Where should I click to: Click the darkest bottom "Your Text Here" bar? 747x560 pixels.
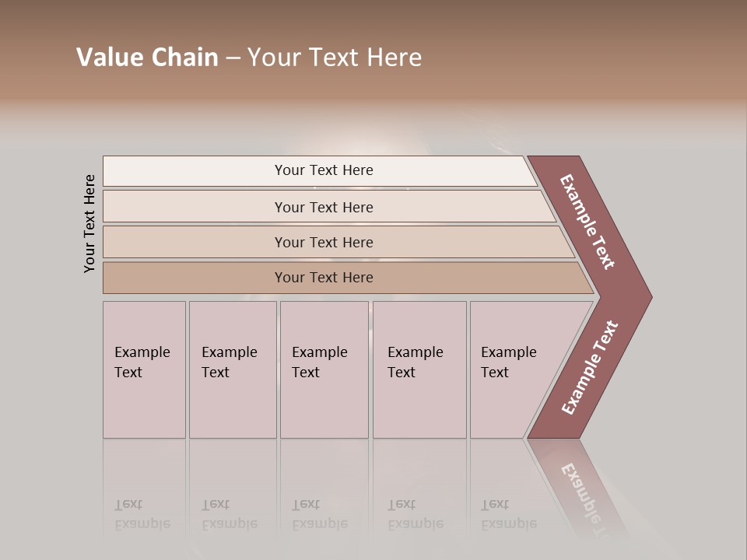[323, 278]
